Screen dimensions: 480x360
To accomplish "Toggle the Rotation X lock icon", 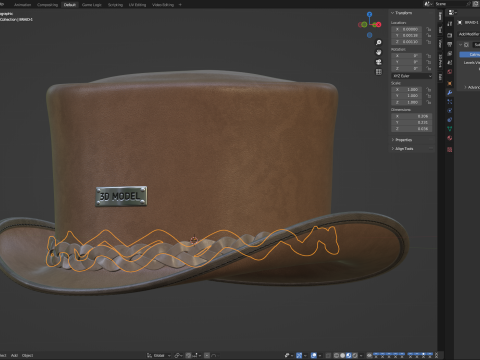I will coord(429,56).
